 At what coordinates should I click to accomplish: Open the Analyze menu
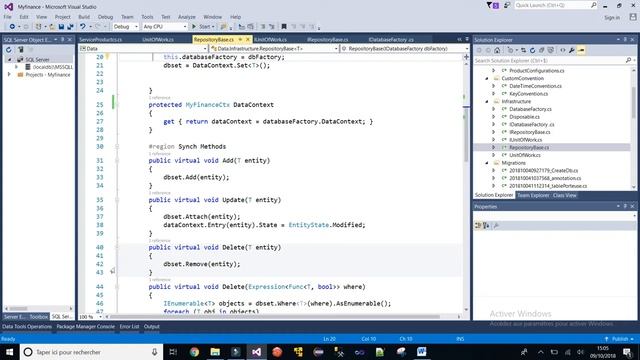point(187,17)
